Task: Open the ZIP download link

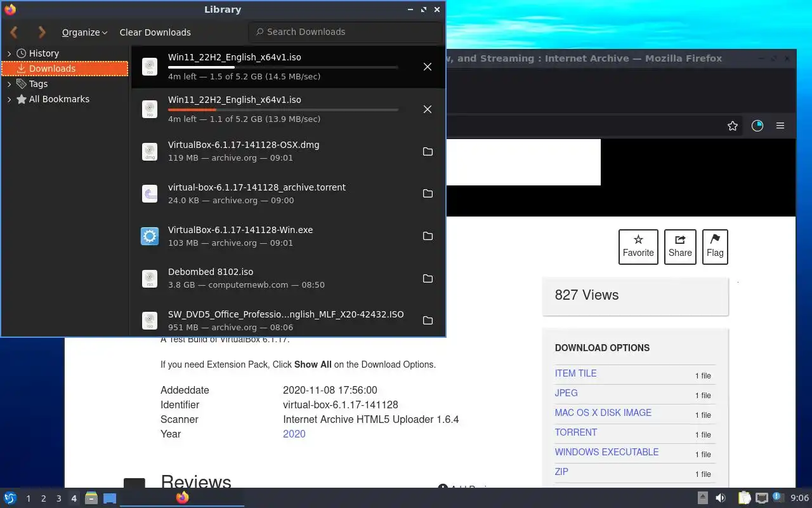Action: click(561, 472)
